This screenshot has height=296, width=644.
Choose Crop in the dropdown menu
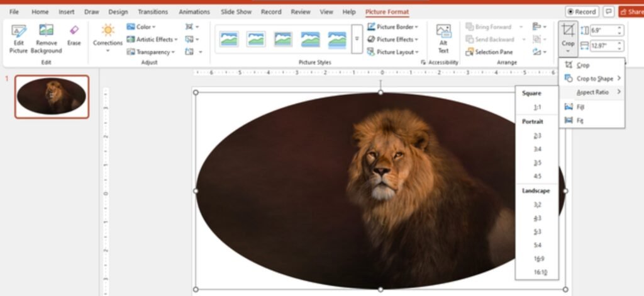(592, 65)
